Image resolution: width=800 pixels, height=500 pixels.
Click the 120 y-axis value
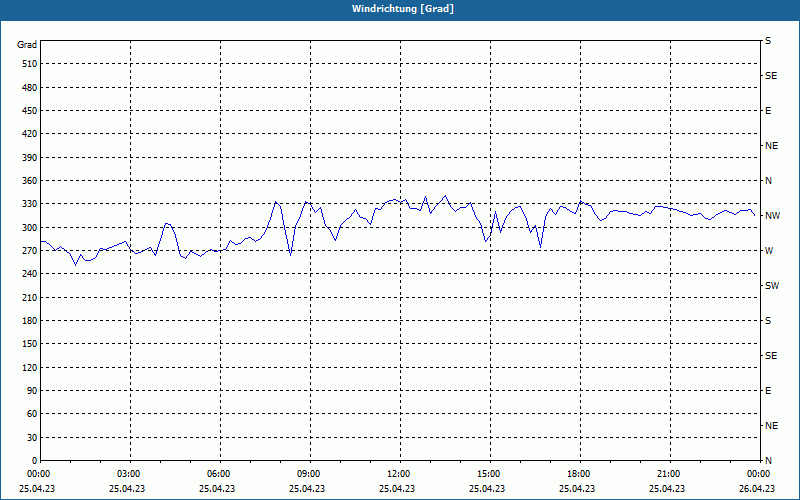(x=30, y=367)
